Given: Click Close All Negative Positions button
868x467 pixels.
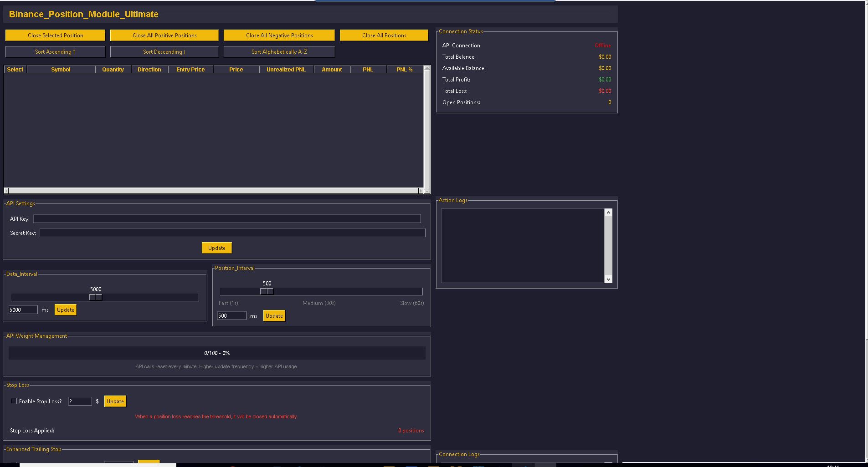Looking at the screenshot, I should (x=279, y=35).
